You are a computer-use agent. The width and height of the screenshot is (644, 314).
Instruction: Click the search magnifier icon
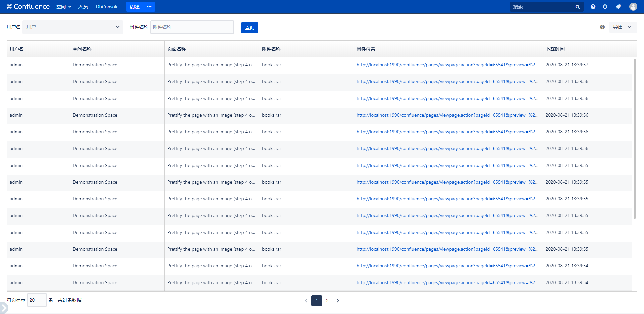577,7
